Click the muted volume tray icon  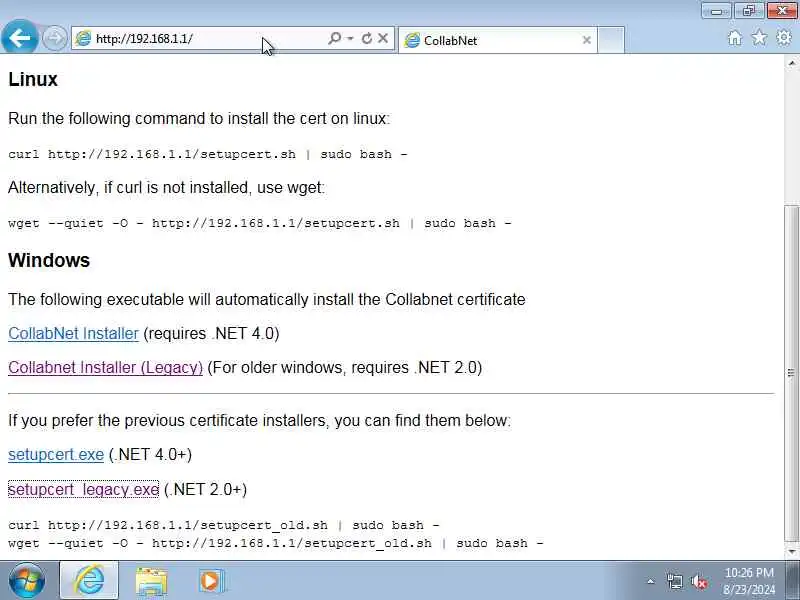698,581
